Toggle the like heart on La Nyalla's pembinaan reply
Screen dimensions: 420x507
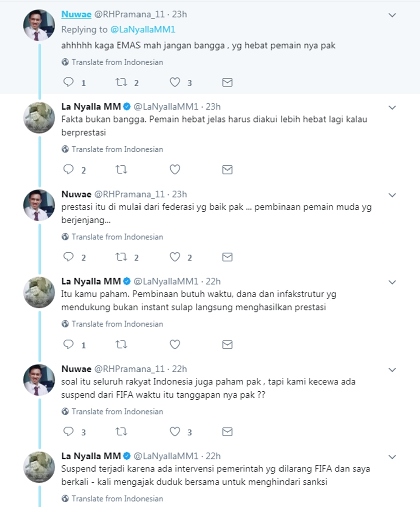click(175, 345)
